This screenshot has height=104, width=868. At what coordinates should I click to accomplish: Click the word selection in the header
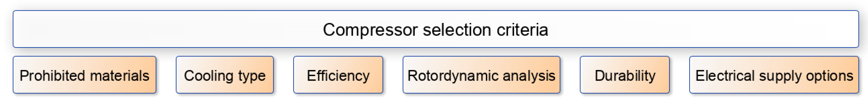pos(457,30)
